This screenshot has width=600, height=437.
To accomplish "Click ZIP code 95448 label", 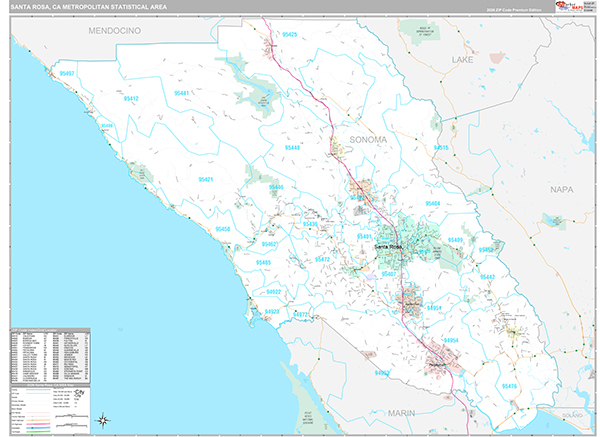I will coord(292,147).
